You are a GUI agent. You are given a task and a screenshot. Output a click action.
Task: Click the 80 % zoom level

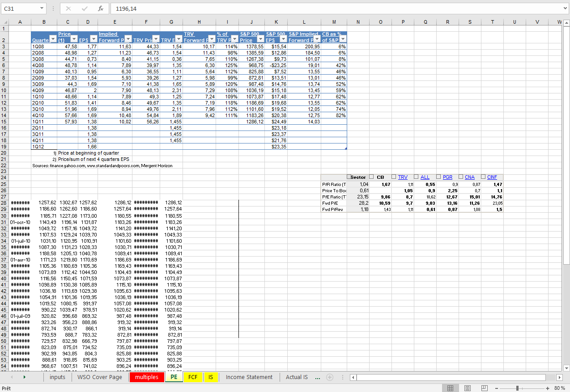560,388
